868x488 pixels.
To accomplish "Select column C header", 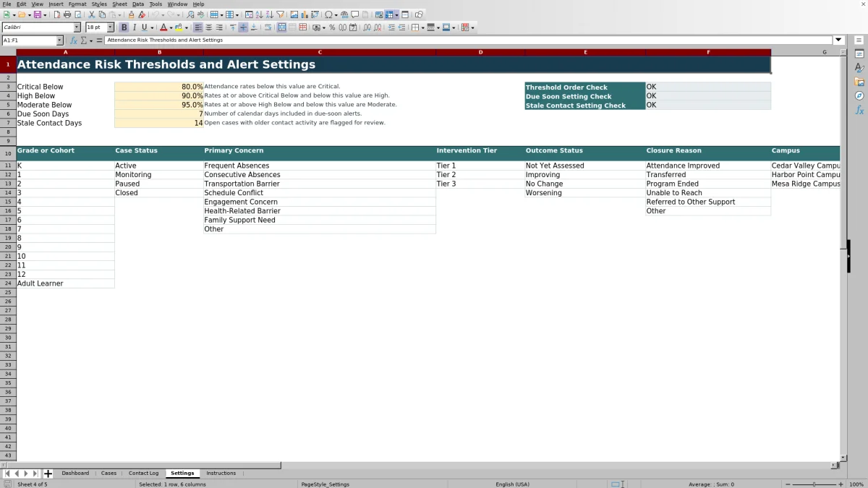I will [x=320, y=52].
